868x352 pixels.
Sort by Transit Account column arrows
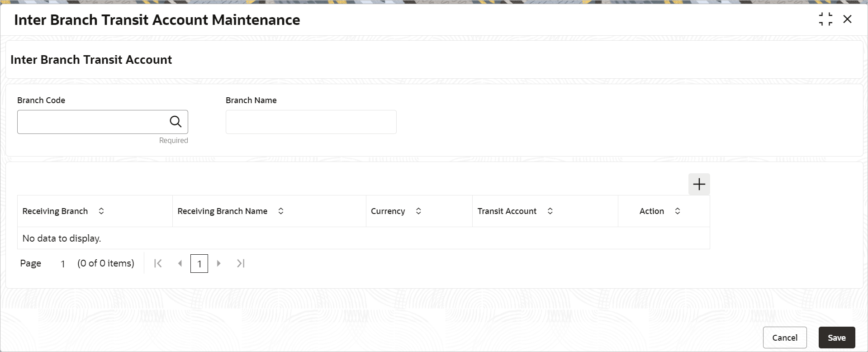(550, 211)
